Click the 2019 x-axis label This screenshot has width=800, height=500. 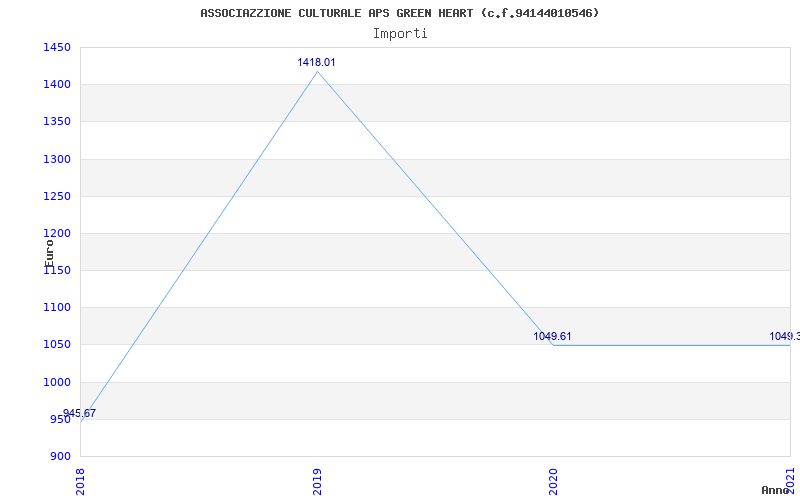click(x=317, y=482)
